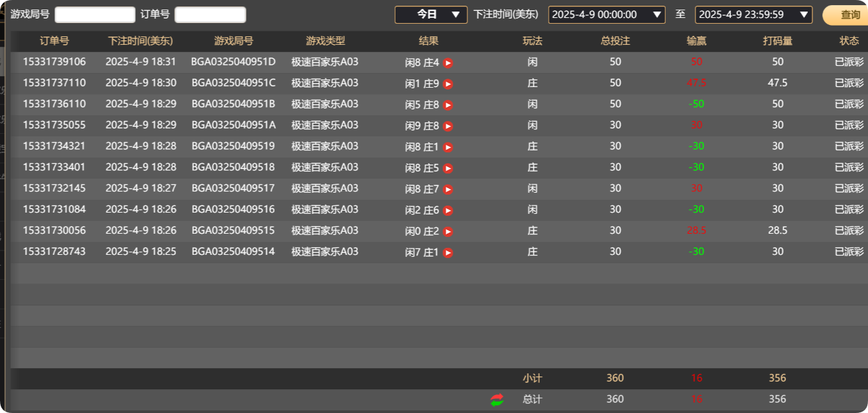Open the start time dropdown 2025-4-9 00:00:00
Viewport: 868px width, 413px height.
[607, 14]
